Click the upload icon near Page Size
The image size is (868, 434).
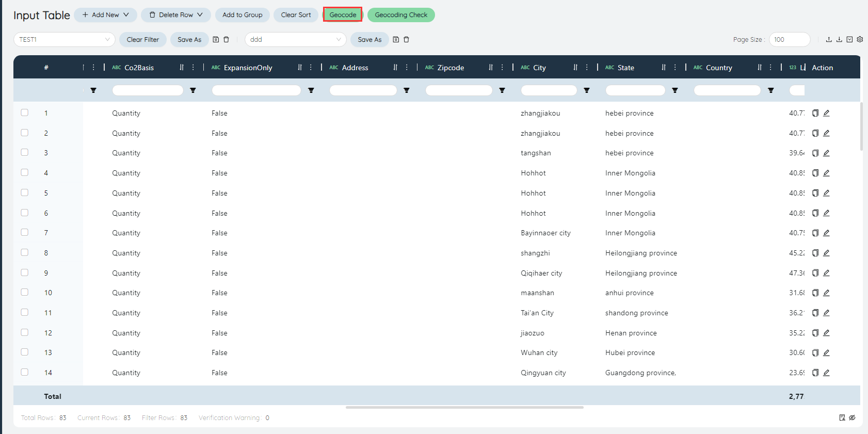coord(829,39)
